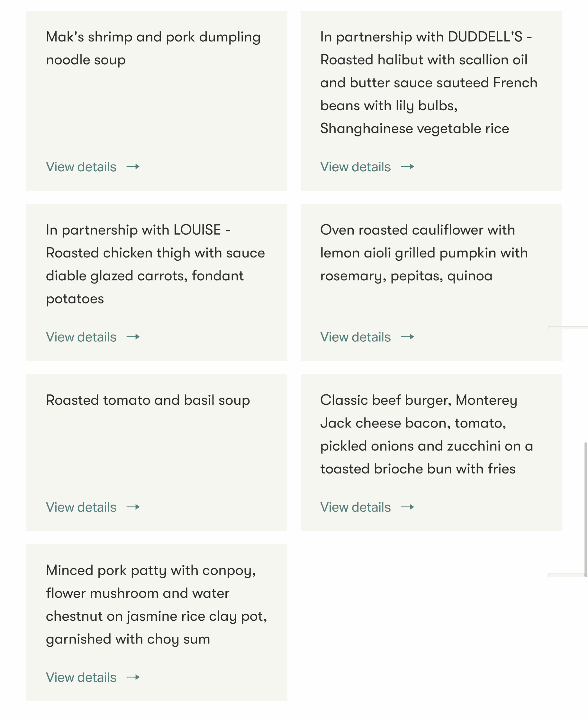
Task: Click arrow icon on oven roasted cauliflower card
Action: coord(407,337)
